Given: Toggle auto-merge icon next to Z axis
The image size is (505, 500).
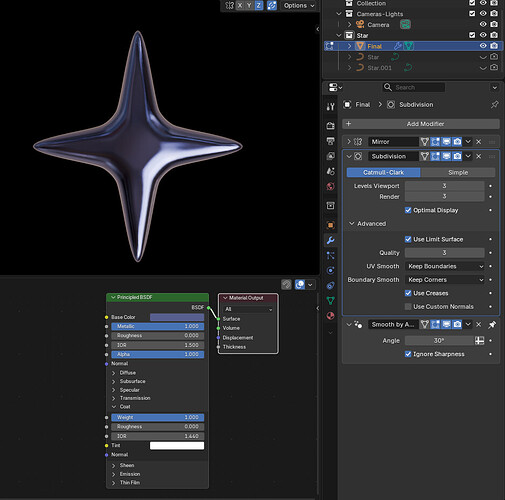Looking at the screenshot, I should click(x=272, y=5).
